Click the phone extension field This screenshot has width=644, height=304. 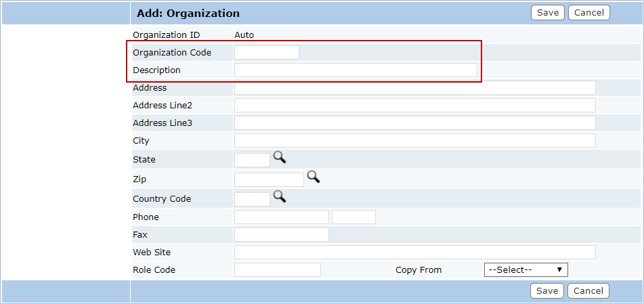click(x=353, y=217)
